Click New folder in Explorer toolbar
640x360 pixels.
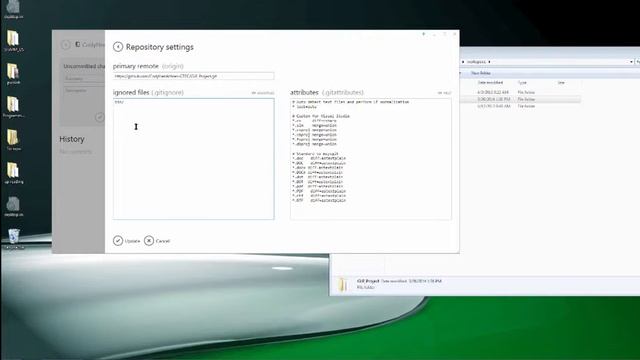tap(481, 73)
